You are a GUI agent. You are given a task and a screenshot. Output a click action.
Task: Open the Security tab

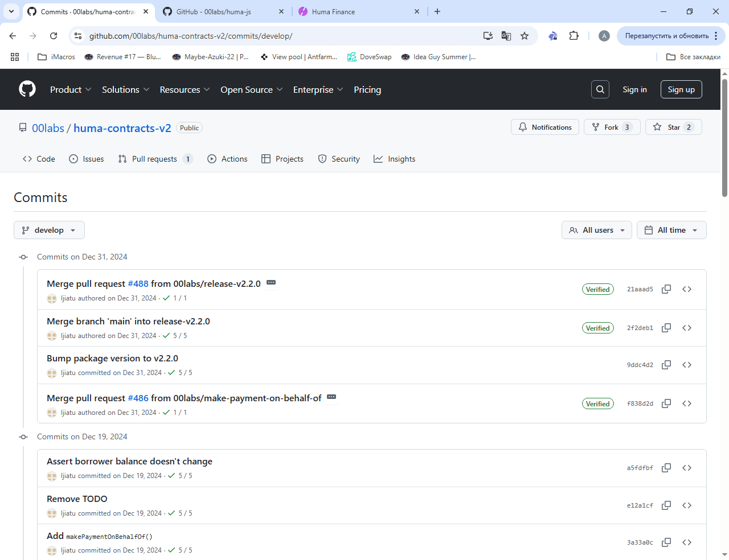pyautogui.click(x=339, y=159)
